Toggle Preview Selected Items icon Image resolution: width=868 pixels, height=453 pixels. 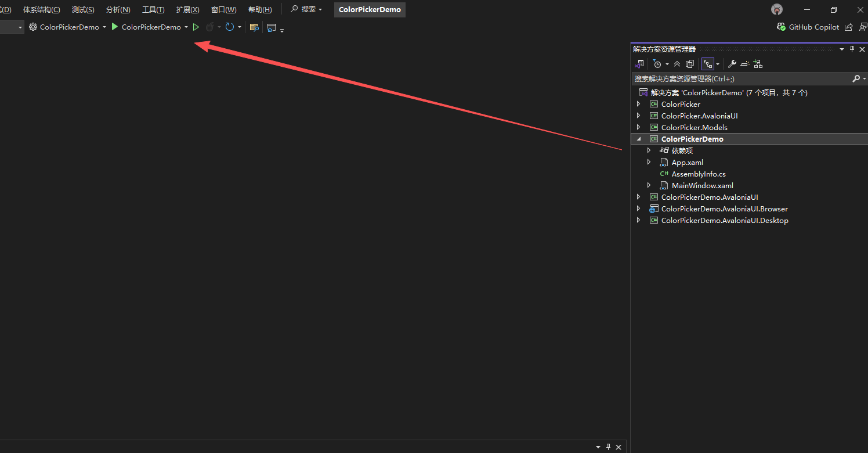[745, 64]
